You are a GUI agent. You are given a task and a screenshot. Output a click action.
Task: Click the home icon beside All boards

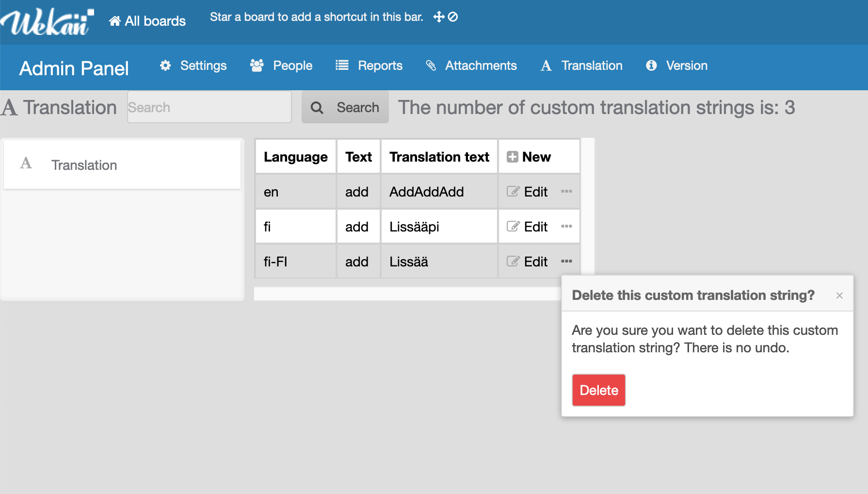(x=115, y=21)
